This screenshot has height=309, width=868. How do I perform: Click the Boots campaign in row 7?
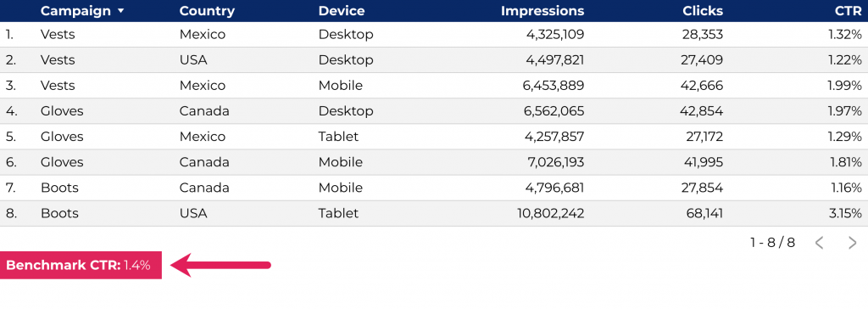point(59,188)
